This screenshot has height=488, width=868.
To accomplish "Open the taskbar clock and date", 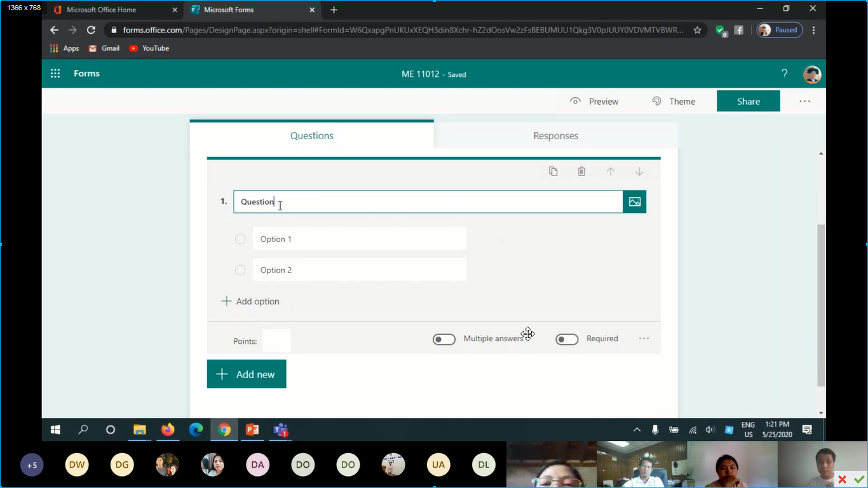I will 776,430.
